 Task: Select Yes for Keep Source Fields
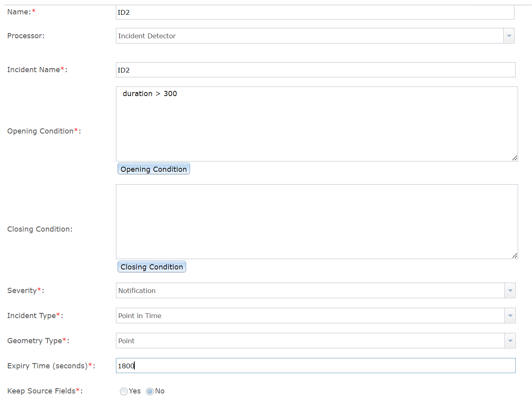(124, 391)
